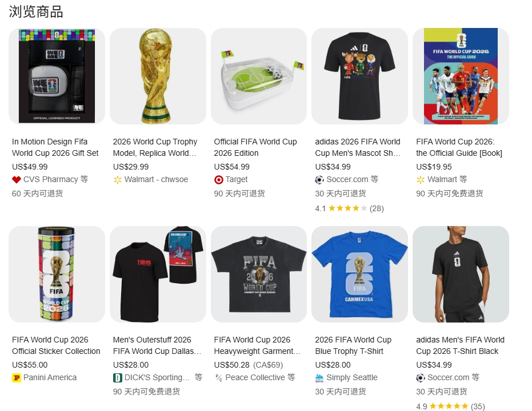Open the Official Guide book cover image

point(461,76)
